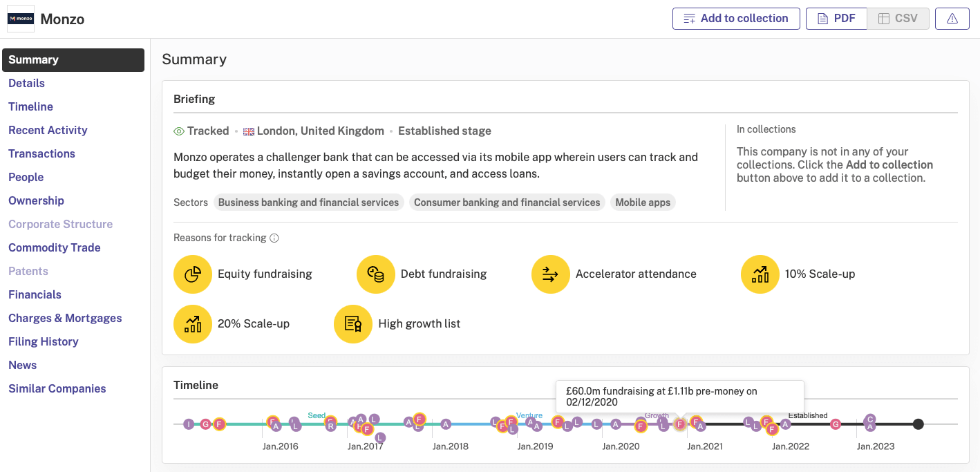Click the 'G' marker between 2022 and 2023

pyautogui.click(x=836, y=424)
